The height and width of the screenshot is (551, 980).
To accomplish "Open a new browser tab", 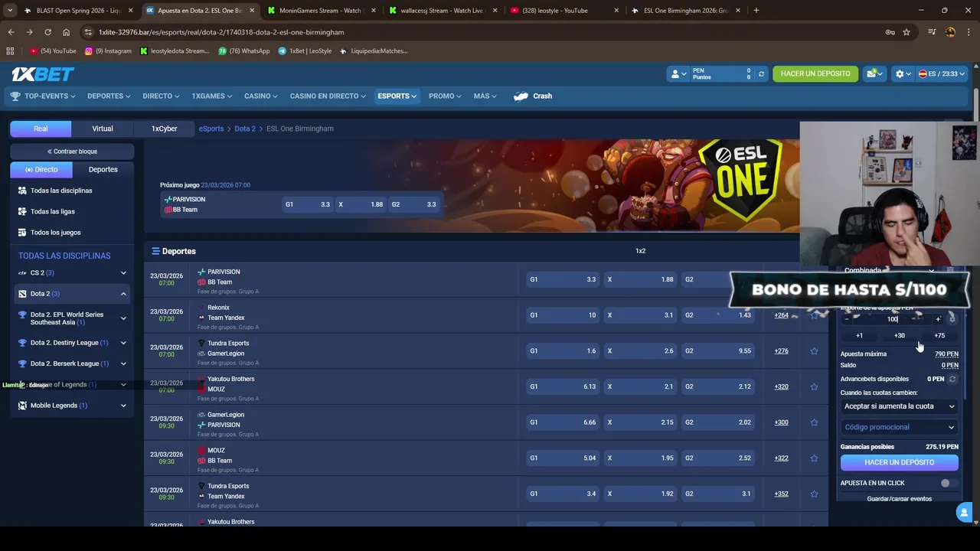I will click(x=756, y=11).
